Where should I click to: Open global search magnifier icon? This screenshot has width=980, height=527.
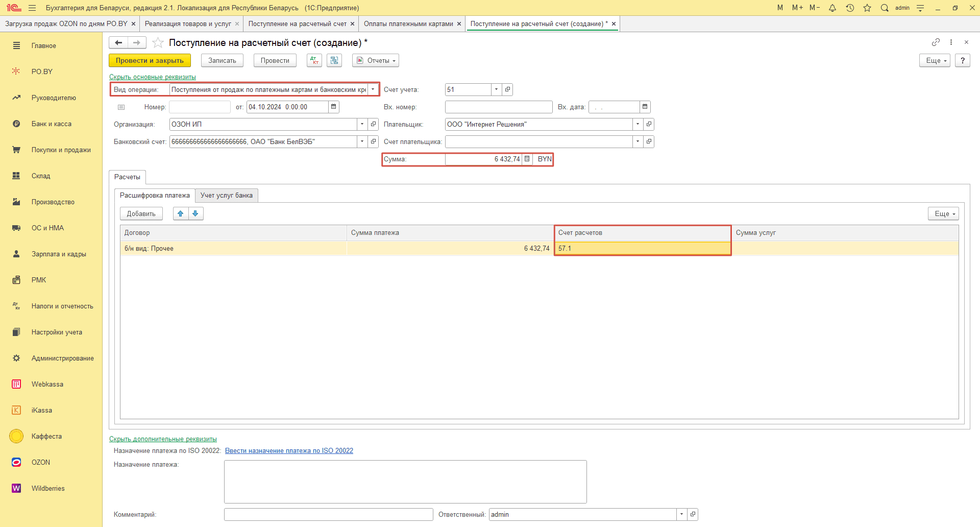[x=885, y=8]
